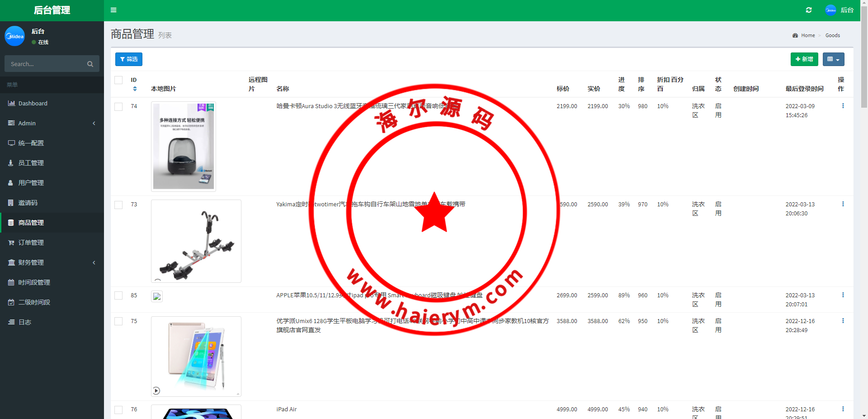Open the column selector dropdown

tap(833, 59)
